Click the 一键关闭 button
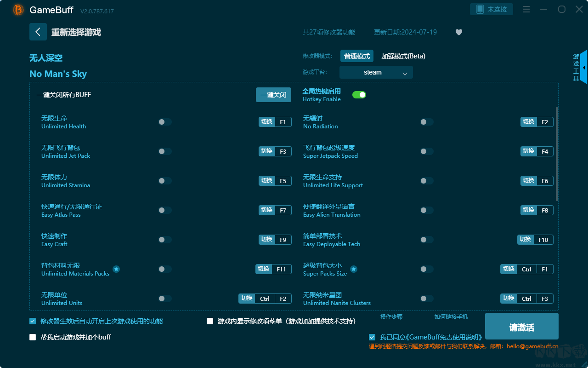Screen dimensions: 588x368 273,95
